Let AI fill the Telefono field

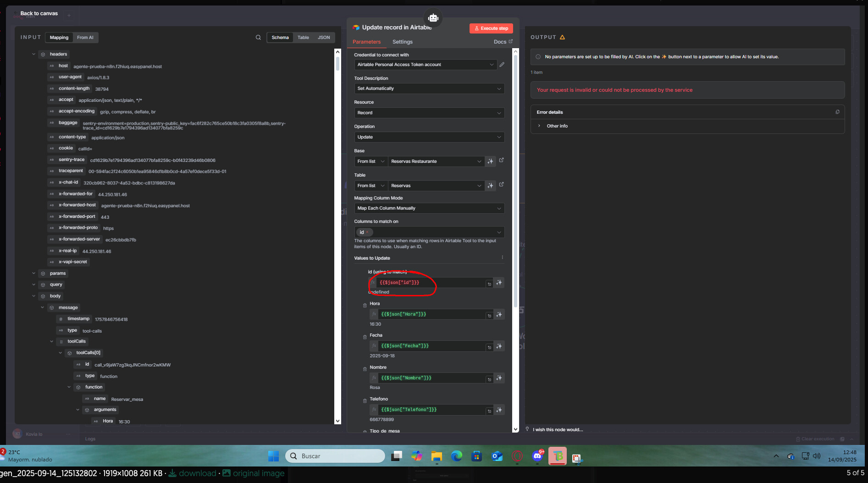(x=499, y=410)
